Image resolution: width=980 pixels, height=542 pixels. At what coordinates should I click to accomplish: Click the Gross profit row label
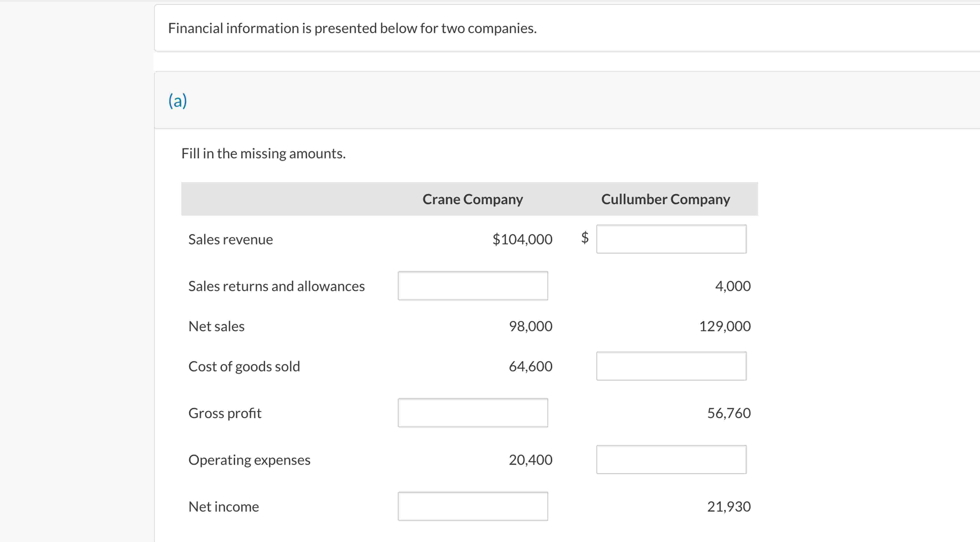click(225, 413)
